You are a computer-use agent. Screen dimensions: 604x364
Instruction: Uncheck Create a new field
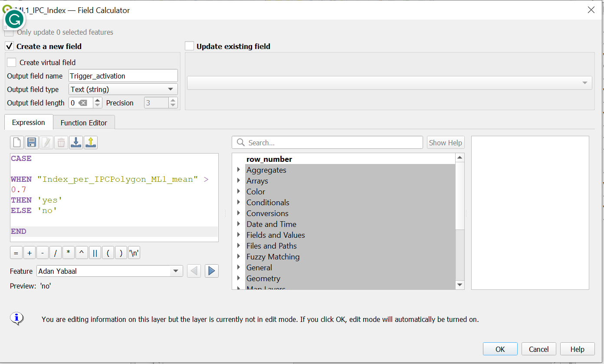pyautogui.click(x=10, y=46)
